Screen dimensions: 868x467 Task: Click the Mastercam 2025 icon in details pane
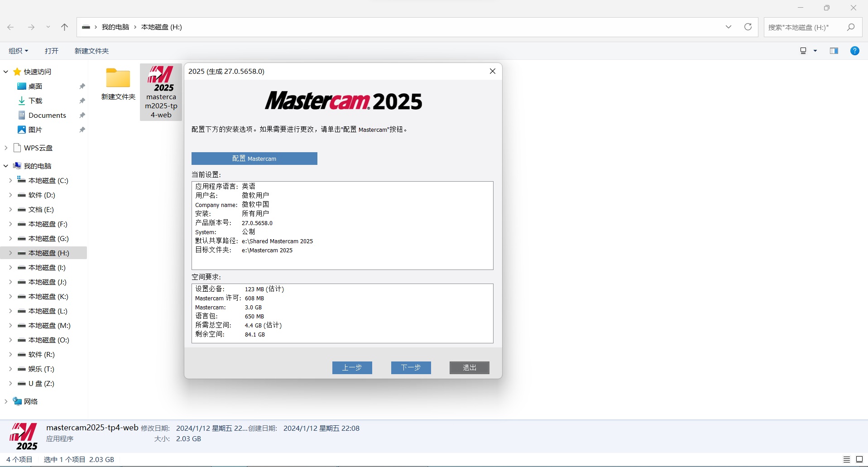tap(24, 436)
